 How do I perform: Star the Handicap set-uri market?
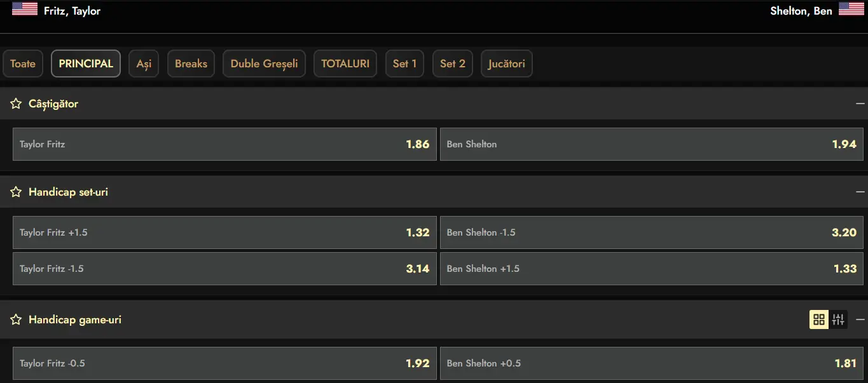pyautogui.click(x=16, y=192)
